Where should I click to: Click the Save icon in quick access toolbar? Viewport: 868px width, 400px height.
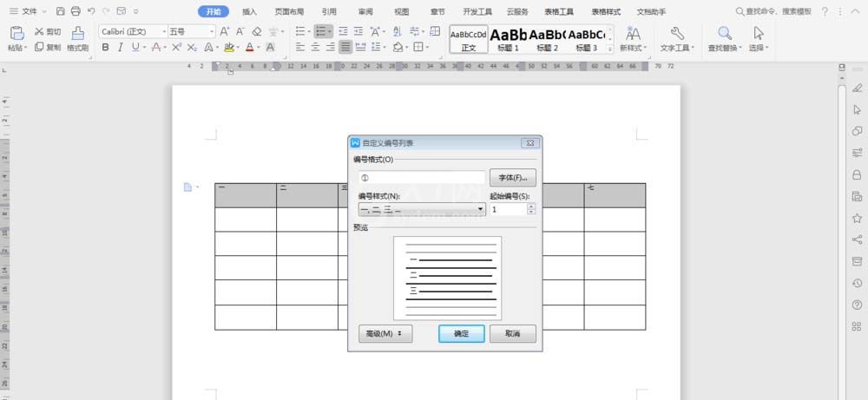point(61,11)
